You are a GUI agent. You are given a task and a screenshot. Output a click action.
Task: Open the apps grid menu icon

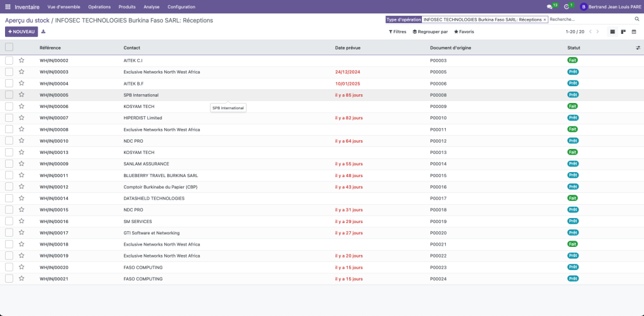[x=8, y=7]
